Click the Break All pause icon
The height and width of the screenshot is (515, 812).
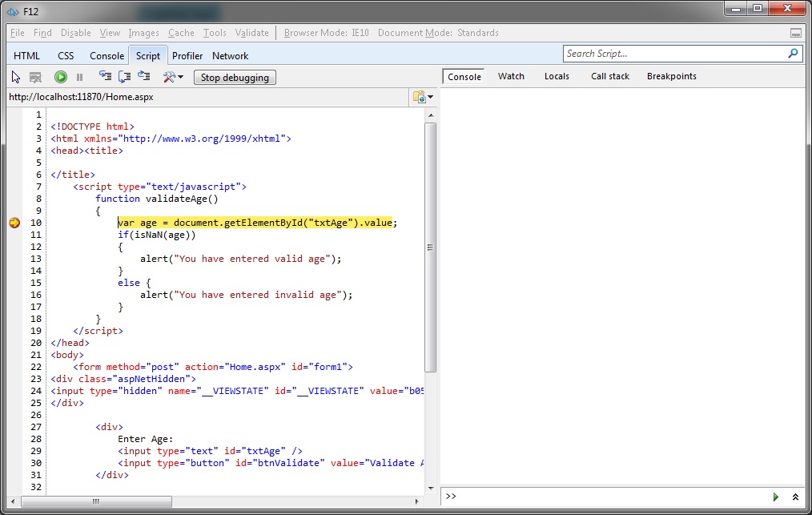tap(79, 77)
